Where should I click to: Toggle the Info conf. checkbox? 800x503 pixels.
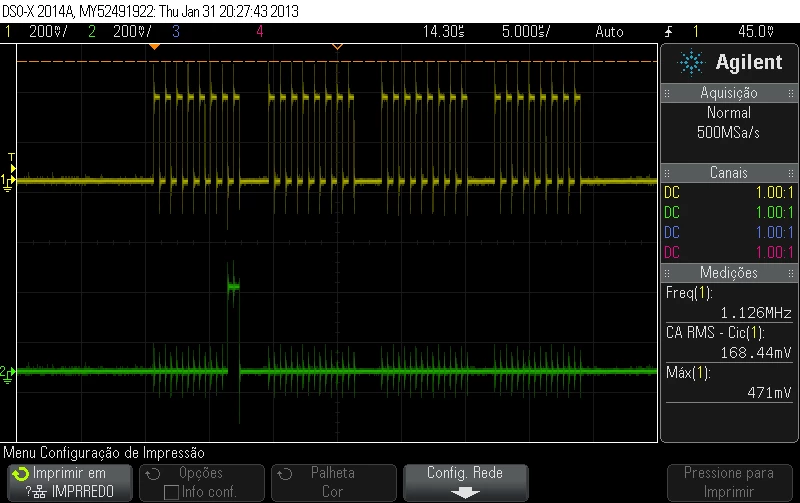(x=171, y=492)
